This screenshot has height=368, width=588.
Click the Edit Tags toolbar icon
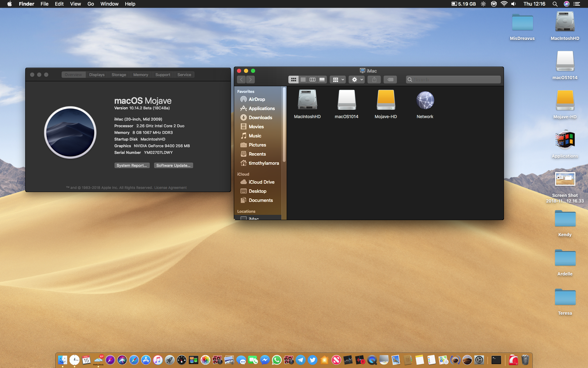(x=390, y=80)
